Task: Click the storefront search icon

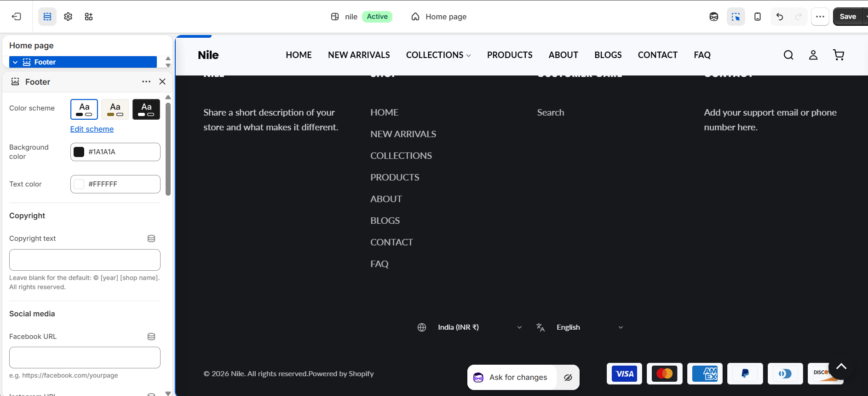Action: [788, 55]
